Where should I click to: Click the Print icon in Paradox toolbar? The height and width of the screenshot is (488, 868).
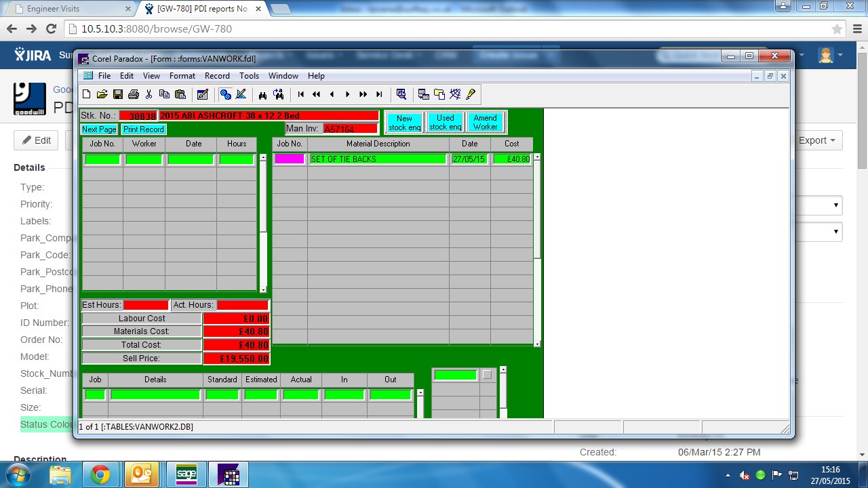click(x=134, y=94)
